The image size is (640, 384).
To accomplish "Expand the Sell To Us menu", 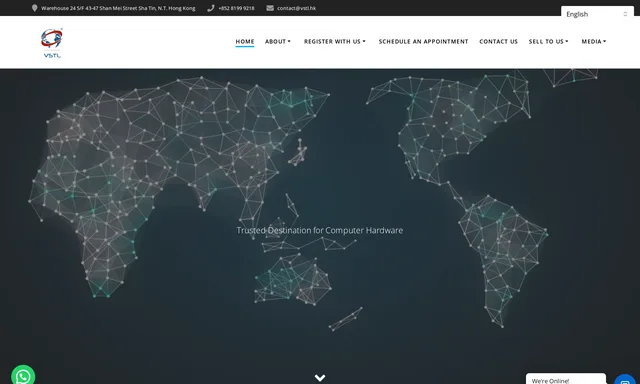I will click(x=549, y=42).
